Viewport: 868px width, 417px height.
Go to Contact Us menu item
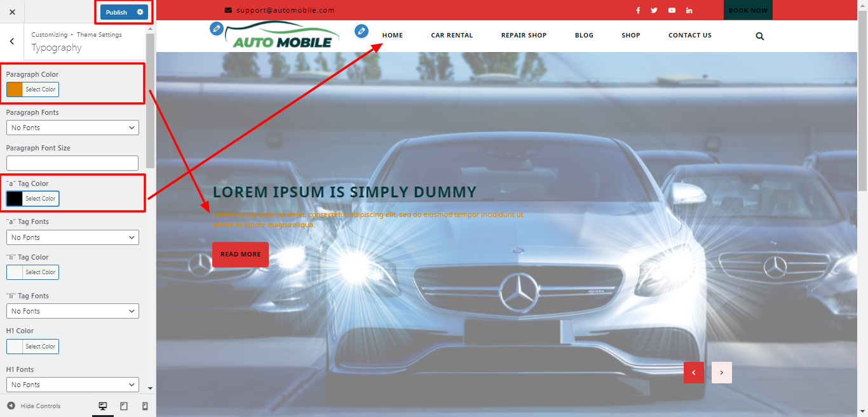(x=689, y=36)
